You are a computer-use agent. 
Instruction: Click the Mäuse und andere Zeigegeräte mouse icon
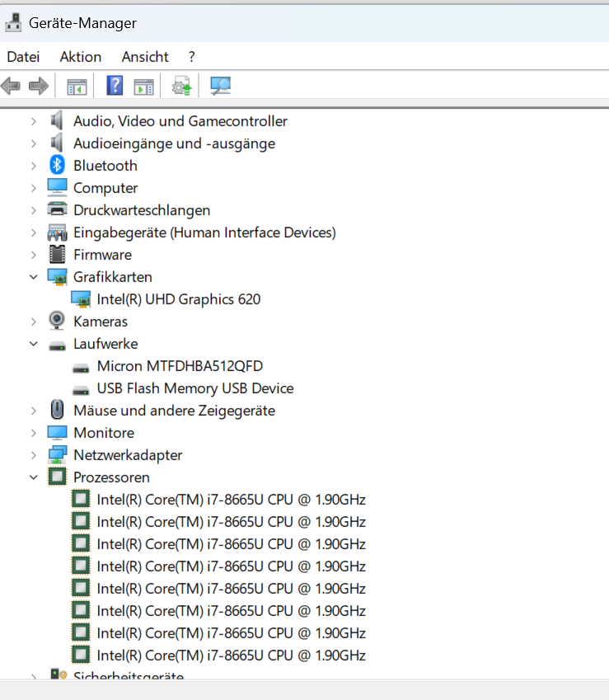(57, 410)
